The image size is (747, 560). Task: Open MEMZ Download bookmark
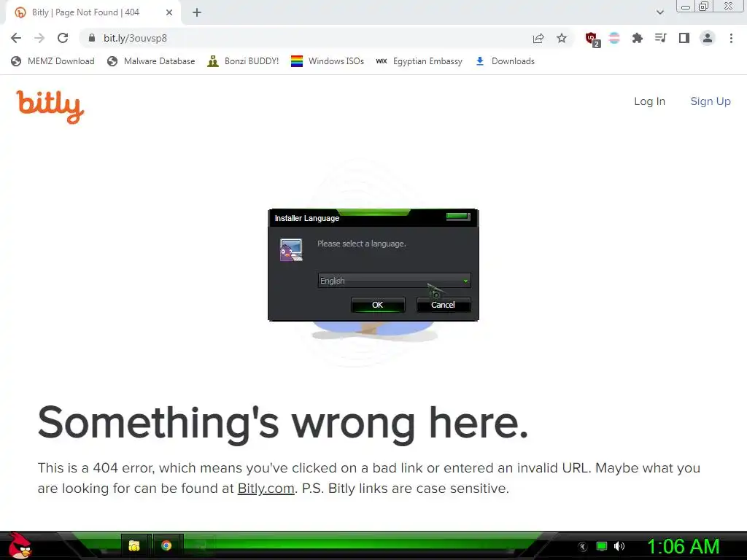(x=53, y=61)
